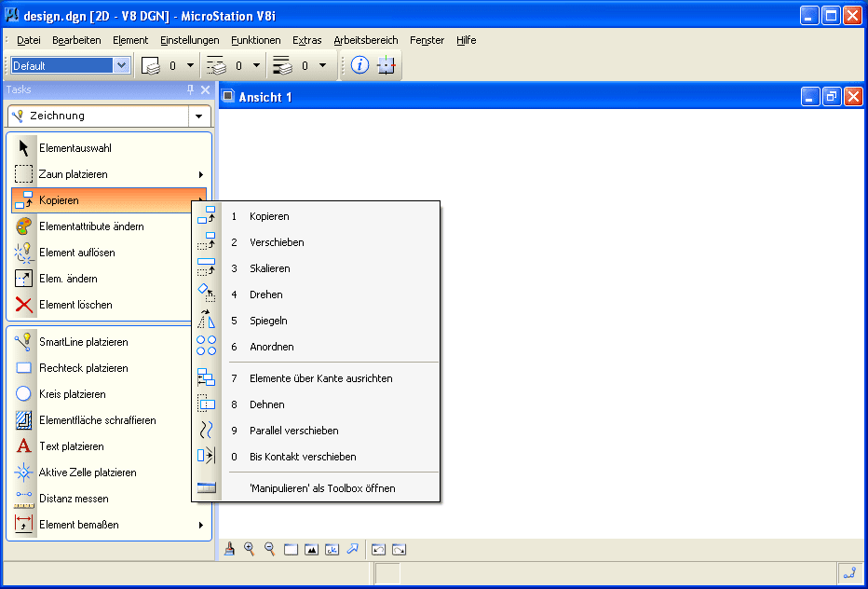Select the Drehen rotate tool icon
The height and width of the screenshot is (589, 868).
pos(207,294)
